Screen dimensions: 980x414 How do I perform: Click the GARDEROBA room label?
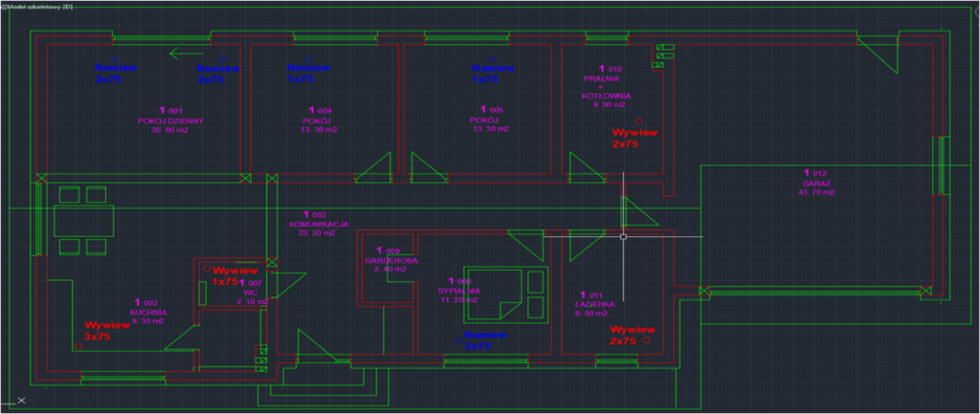390,260
